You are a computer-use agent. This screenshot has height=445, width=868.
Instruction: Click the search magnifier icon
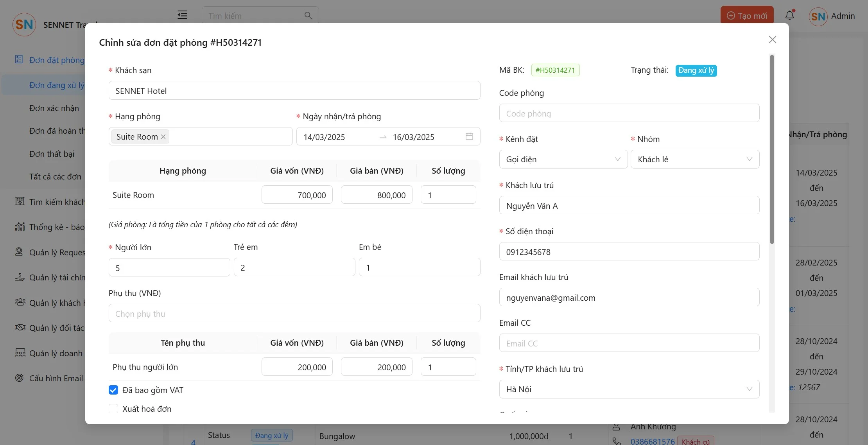(x=308, y=15)
